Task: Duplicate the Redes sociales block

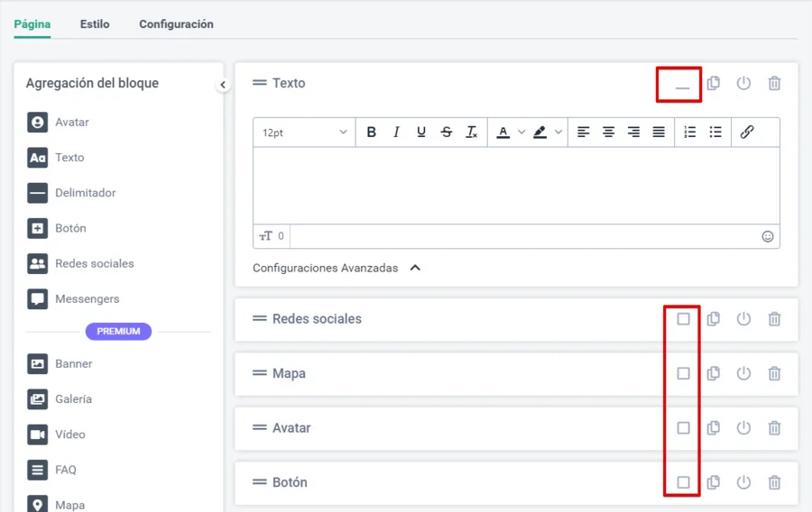Action: point(713,319)
